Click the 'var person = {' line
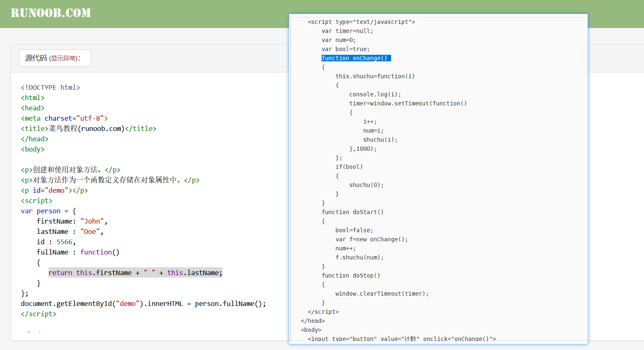 [49, 211]
